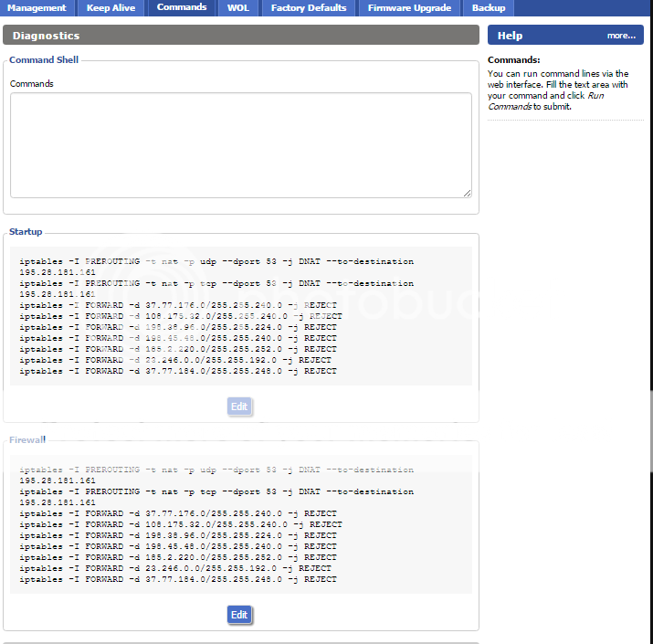Click the Help panel title
This screenshot has height=644, width=653.
(x=511, y=36)
